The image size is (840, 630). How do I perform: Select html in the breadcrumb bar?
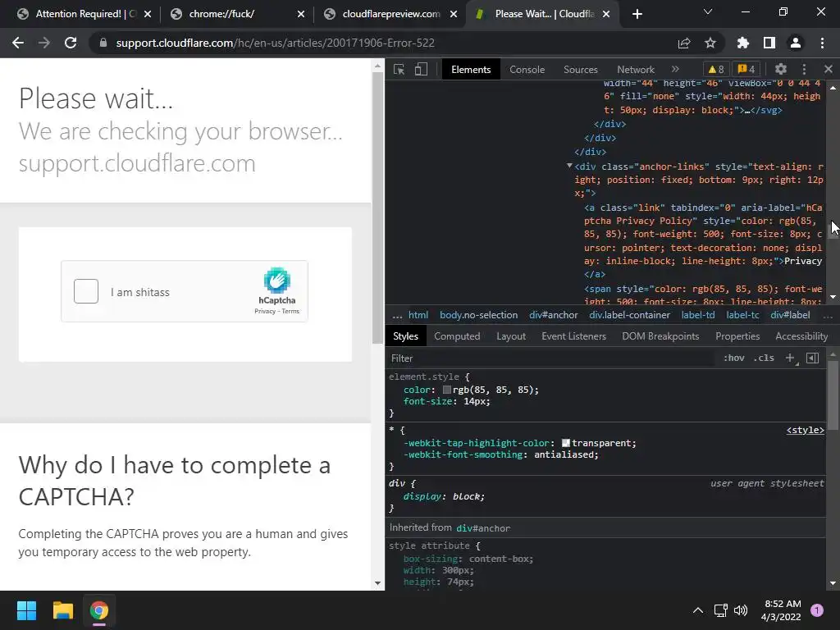point(418,315)
